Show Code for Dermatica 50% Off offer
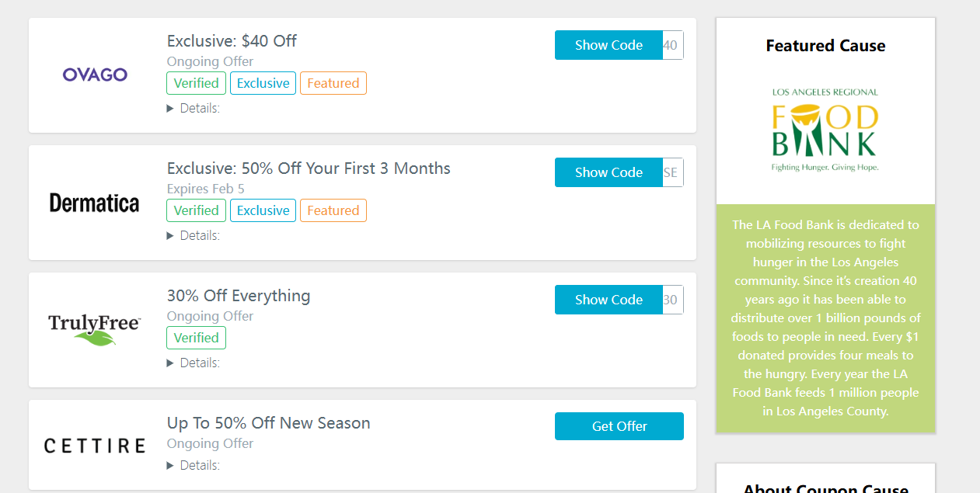Viewport: 980px width, 493px height. click(609, 172)
